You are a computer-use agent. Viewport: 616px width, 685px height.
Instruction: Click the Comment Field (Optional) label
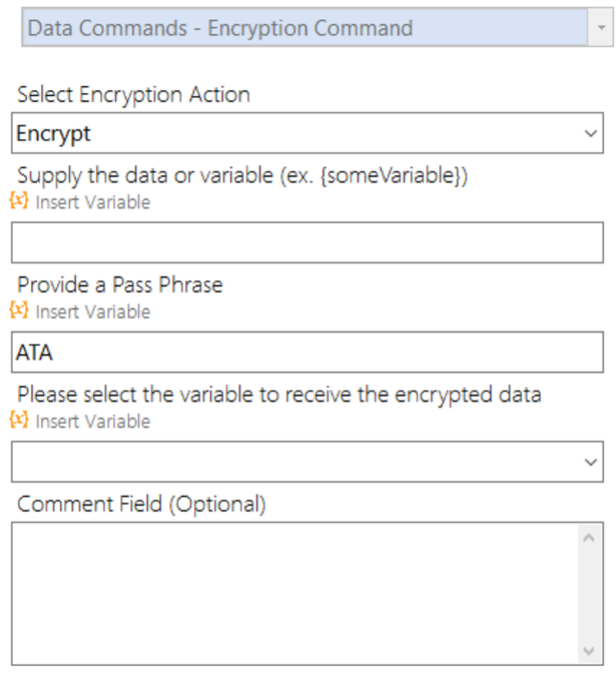click(142, 504)
